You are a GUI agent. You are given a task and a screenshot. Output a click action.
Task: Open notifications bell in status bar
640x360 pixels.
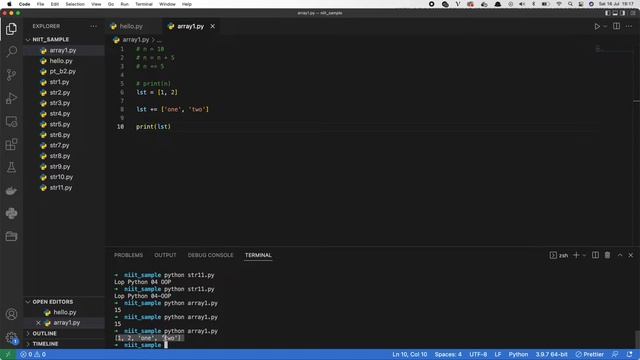[x=629, y=354]
